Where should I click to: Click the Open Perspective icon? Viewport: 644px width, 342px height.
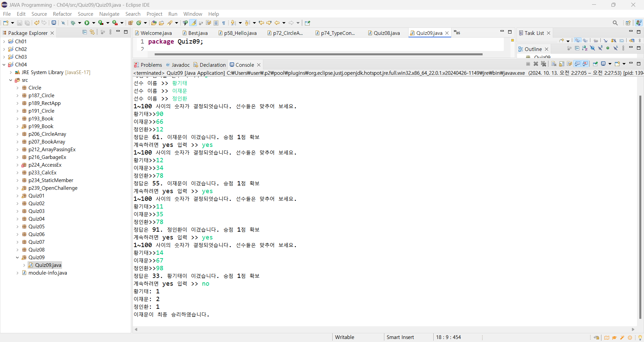coord(628,23)
